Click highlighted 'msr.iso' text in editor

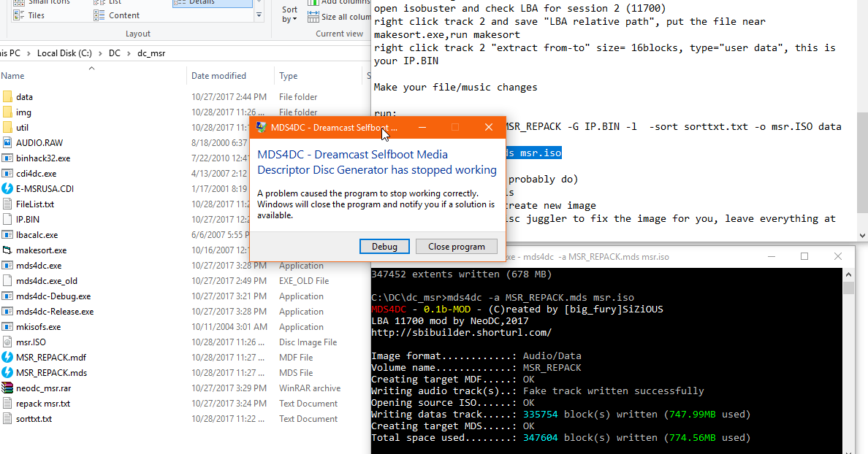(x=540, y=153)
